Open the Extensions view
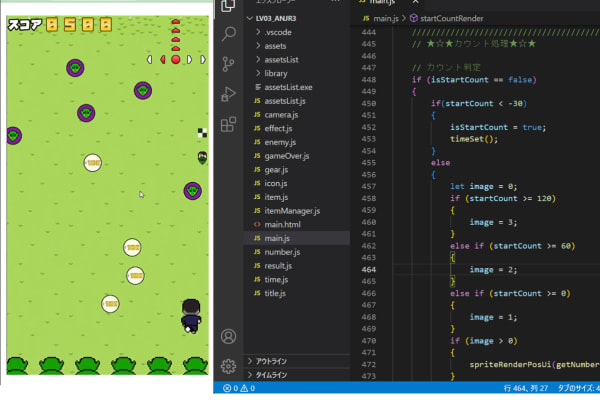 [228, 124]
